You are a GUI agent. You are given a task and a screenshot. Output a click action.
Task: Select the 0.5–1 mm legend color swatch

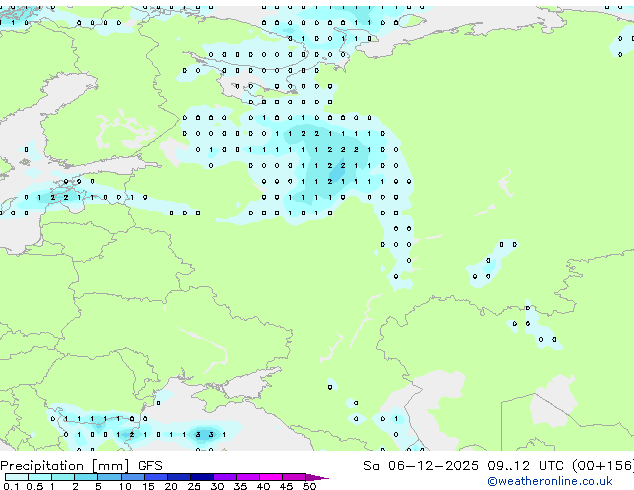[40, 477]
